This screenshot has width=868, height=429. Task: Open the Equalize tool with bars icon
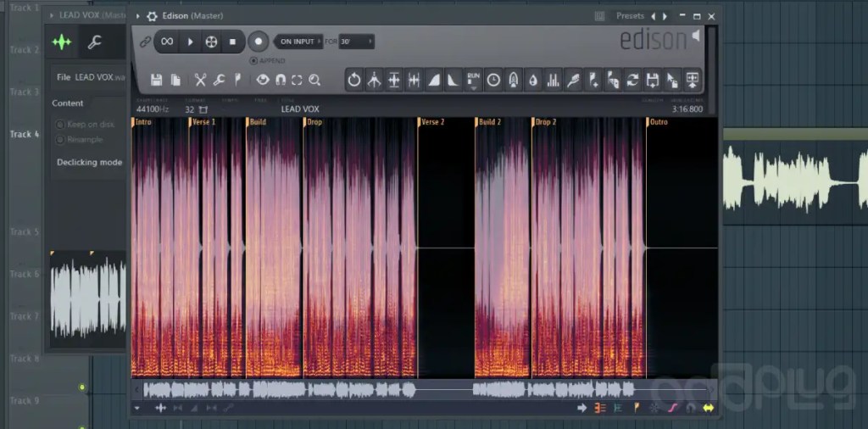click(553, 81)
